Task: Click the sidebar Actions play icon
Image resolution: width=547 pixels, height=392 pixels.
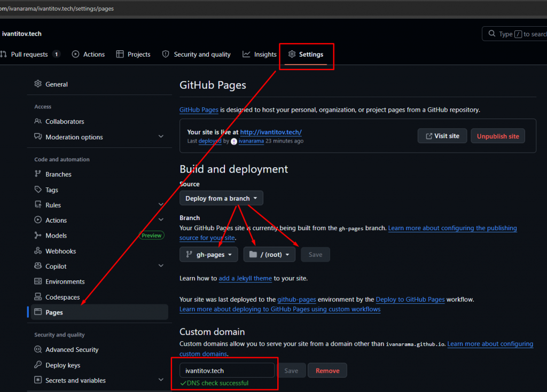Action: click(x=38, y=219)
